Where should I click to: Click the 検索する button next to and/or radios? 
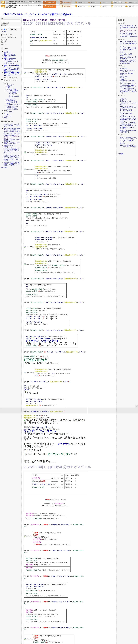point(13,30)
